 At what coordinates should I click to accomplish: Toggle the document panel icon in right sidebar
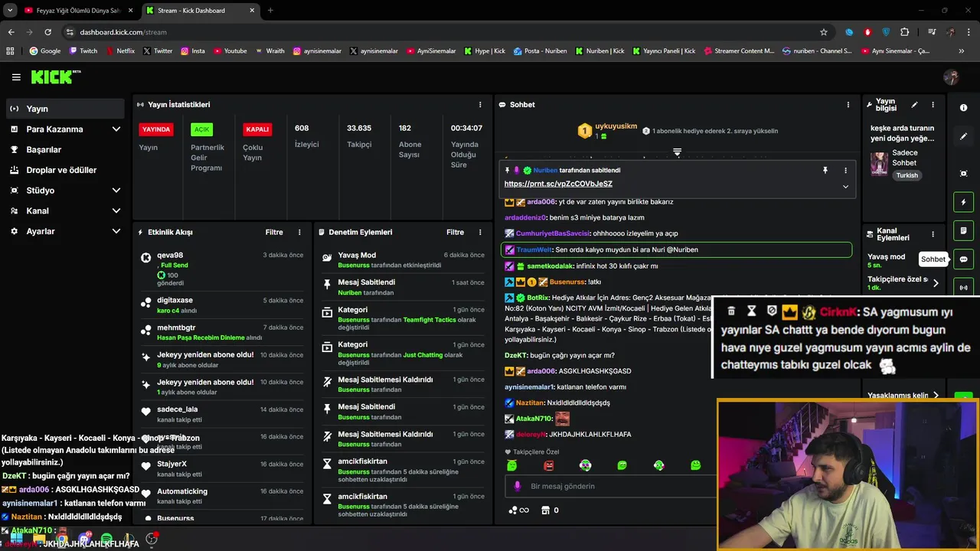pyautogui.click(x=963, y=230)
